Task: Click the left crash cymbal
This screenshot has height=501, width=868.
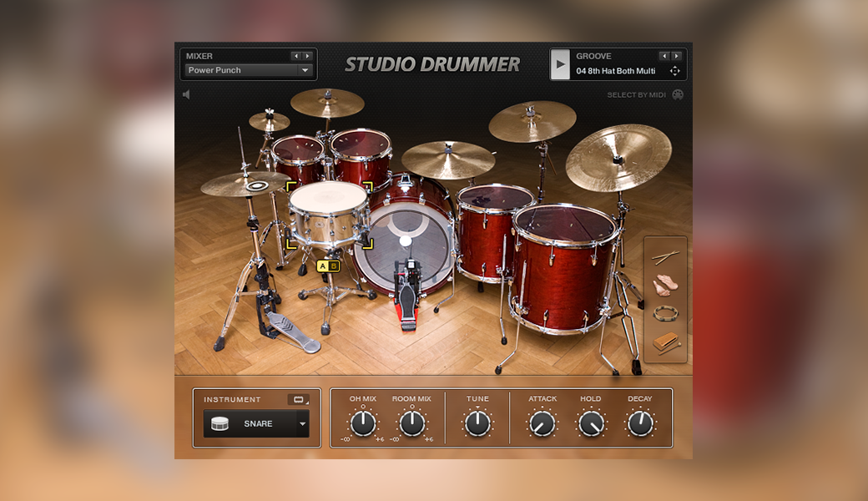Action: 327,103
